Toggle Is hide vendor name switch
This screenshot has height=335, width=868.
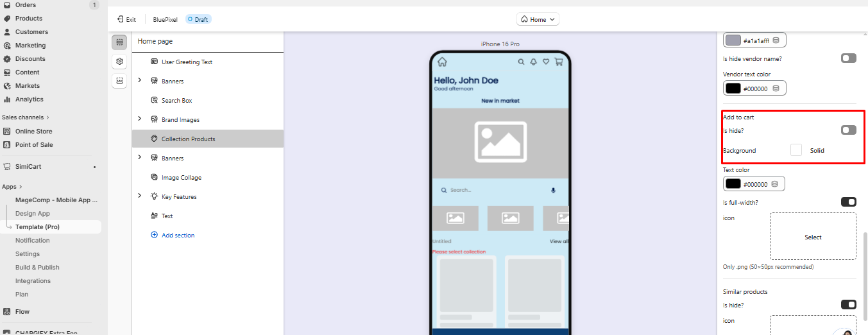tap(848, 58)
